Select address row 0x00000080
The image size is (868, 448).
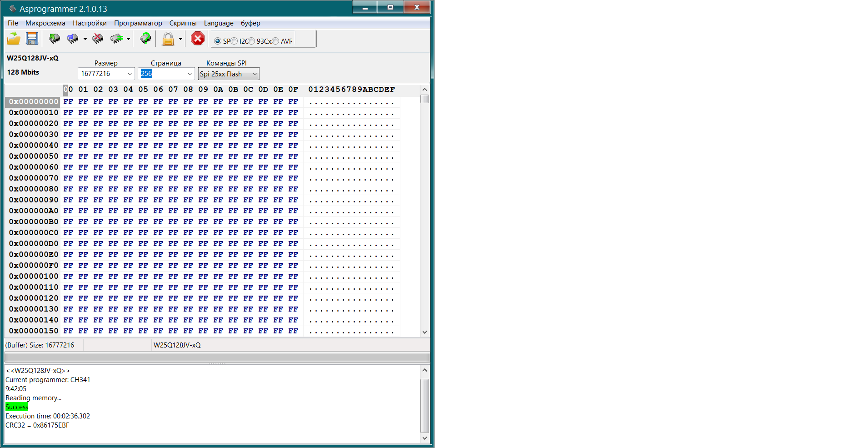click(34, 189)
